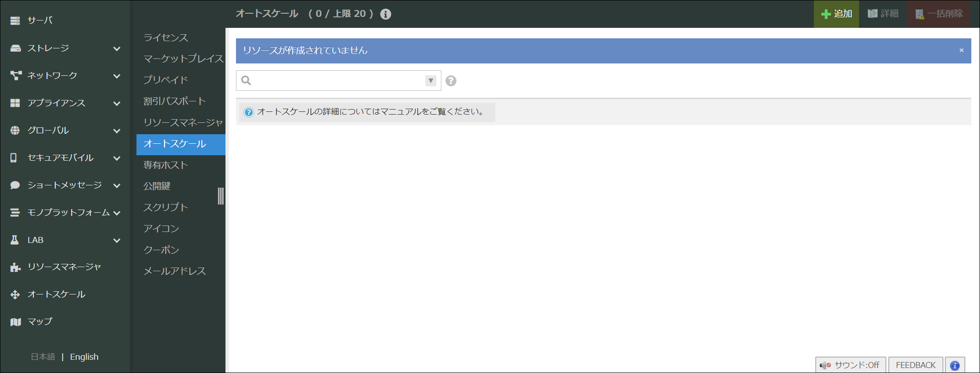Open the スクリプト submenu item
The width and height of the screenshot is (980, 373).
point(166,207)
